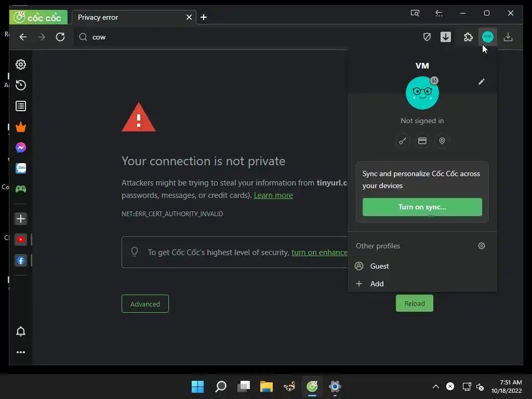The height and width of the screenshot is (399, 532).
Task: Open Settings gear in Cốc Cốc sidebar
Action: tap(21, 64)
